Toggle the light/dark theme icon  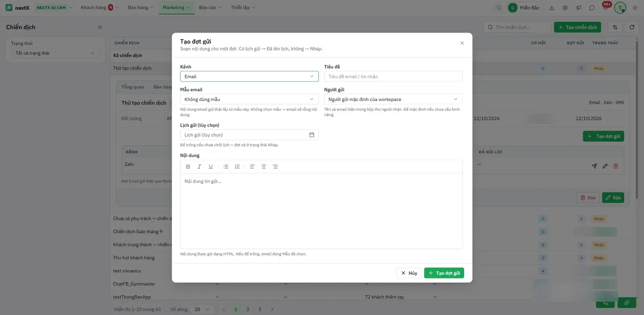635,8
